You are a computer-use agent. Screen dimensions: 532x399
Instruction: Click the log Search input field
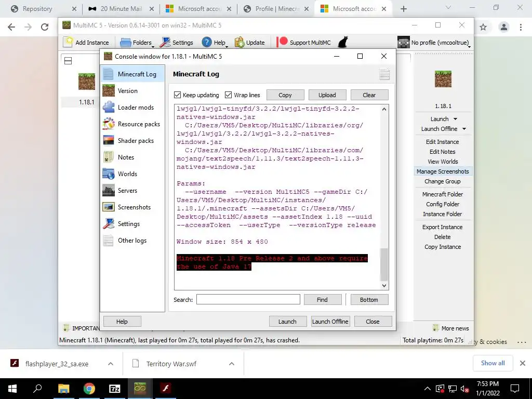point(248,299)
